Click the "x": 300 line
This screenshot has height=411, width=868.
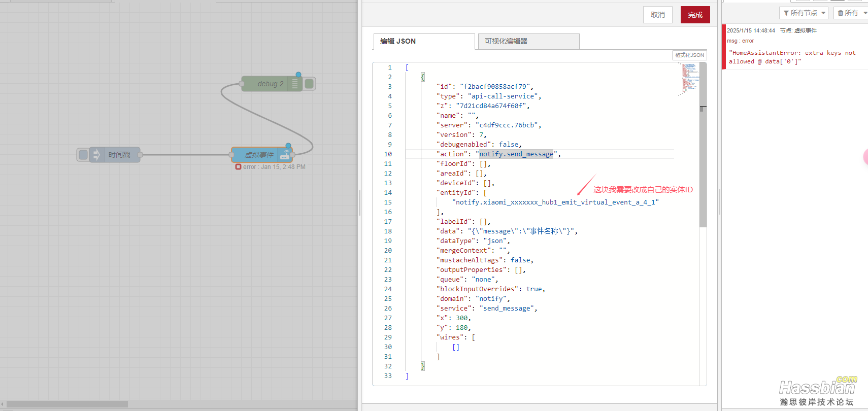454,318
